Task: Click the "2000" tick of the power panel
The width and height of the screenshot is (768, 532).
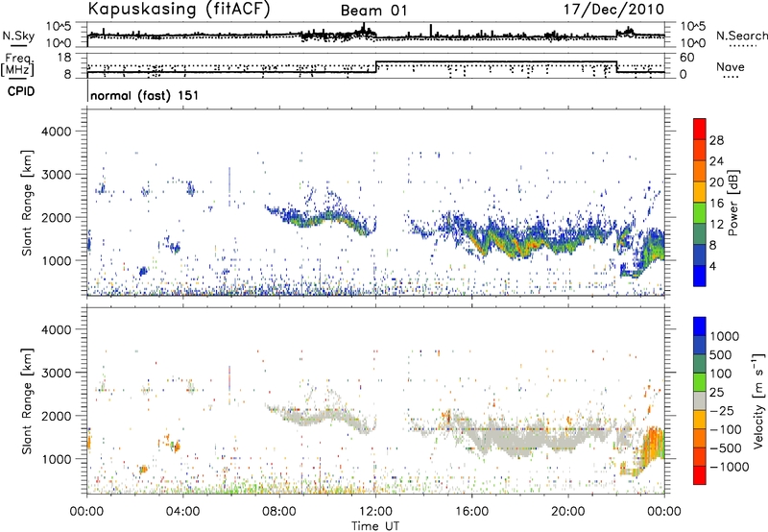Action: 56,217
